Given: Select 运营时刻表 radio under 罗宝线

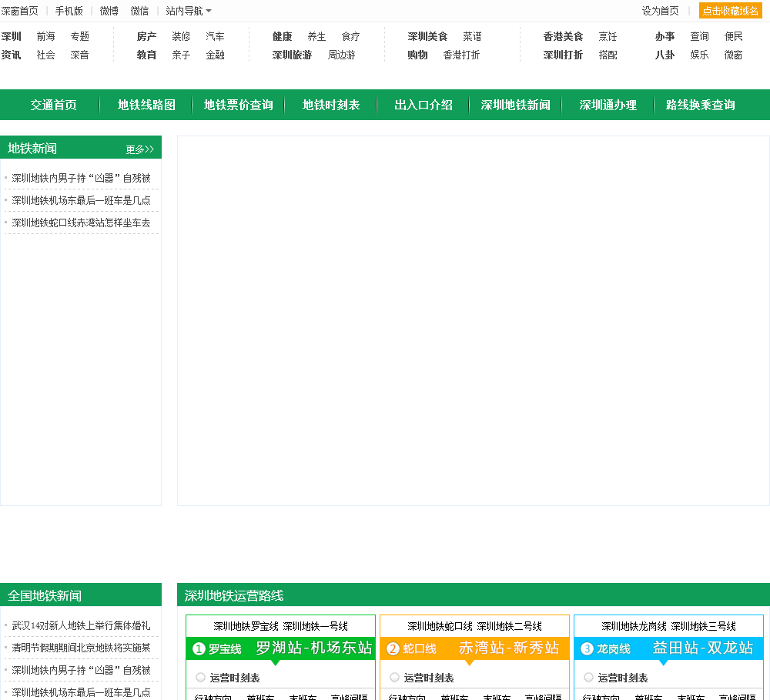Looking at the screenshot, I should (200, 678).
